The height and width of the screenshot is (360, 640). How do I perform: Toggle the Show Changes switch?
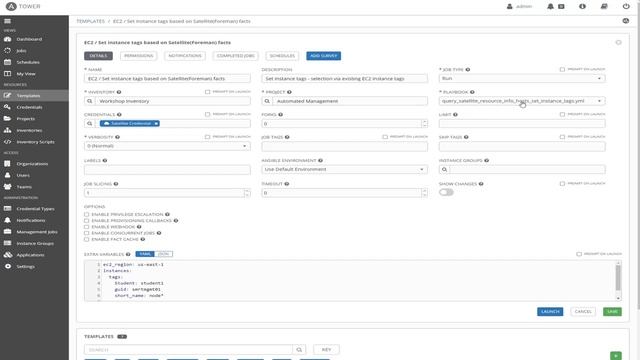tap(446, 192)
